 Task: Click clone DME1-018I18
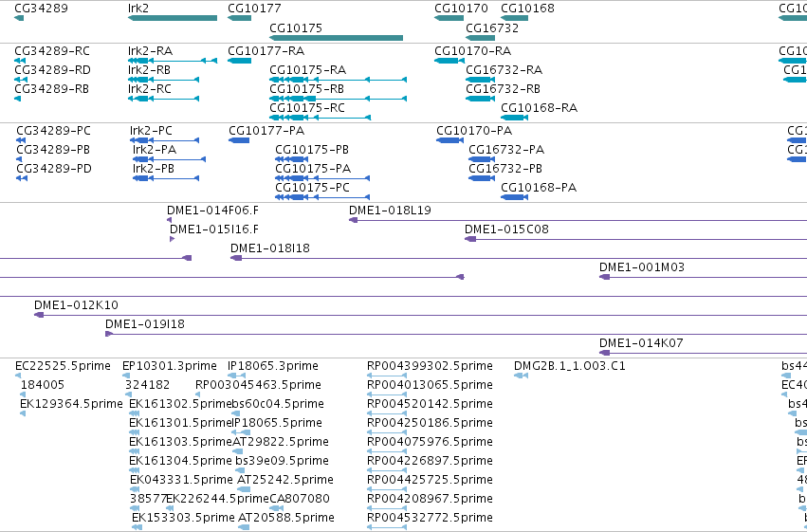[x=519, y=258]
